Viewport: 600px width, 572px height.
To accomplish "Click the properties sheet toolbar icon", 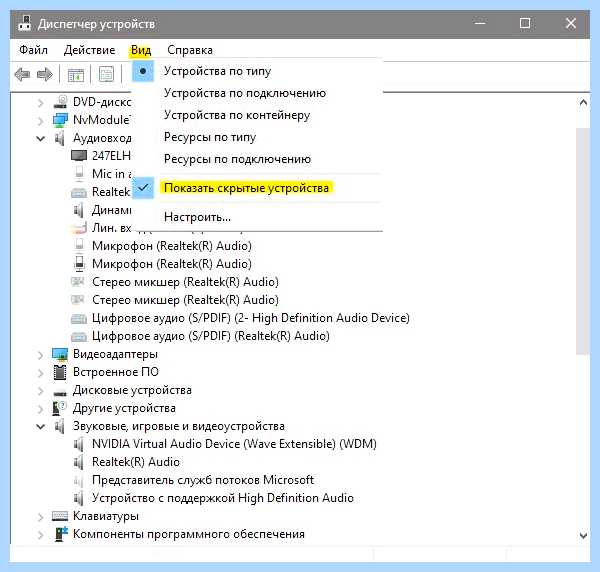I will tap(106, 74).
